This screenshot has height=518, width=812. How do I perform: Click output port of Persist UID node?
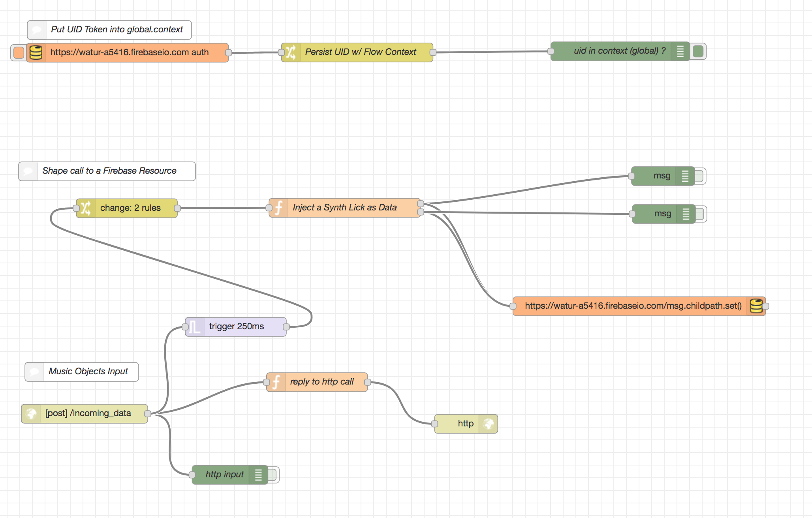[433, 52]
